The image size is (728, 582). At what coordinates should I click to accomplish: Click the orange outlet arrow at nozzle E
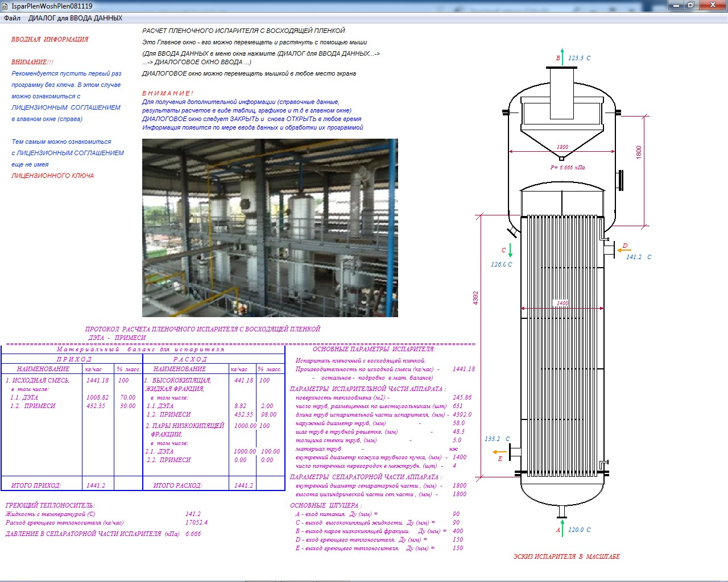(499, 452)
